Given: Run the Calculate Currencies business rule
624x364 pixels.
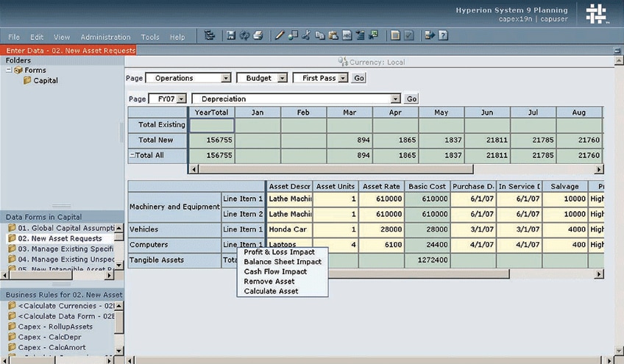Looking at the screenshot, I should coord(65,306).
